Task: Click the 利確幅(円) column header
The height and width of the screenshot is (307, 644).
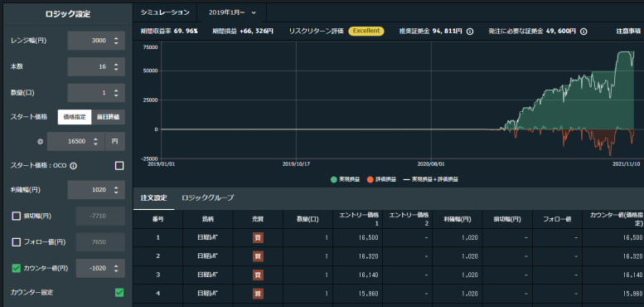Action: [458, 219]
